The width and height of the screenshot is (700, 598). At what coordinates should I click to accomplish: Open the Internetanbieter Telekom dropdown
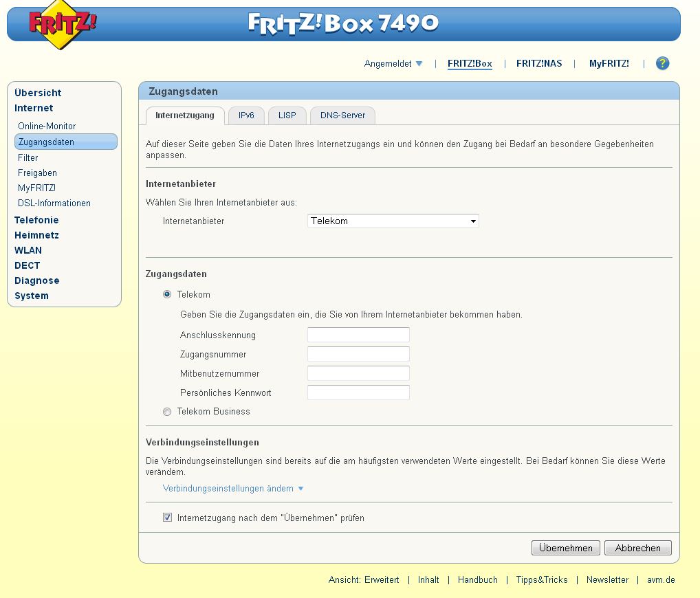point(393,221)
